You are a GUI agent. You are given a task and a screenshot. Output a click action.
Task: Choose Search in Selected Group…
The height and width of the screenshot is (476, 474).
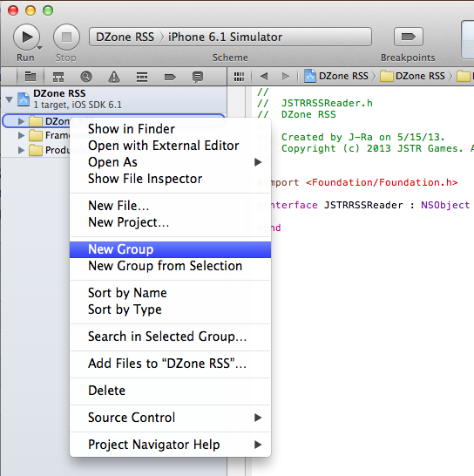(x=170, y=337)
